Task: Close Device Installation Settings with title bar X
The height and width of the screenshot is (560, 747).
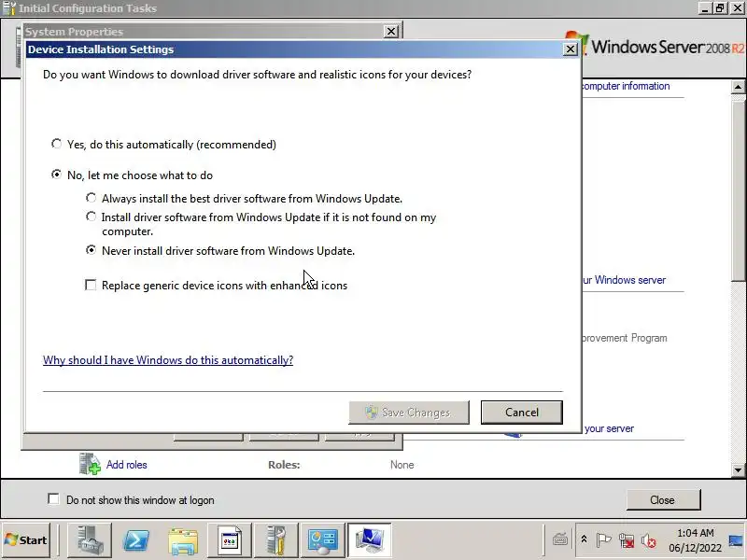Action: pyautogui.click(x=570, y=49)
